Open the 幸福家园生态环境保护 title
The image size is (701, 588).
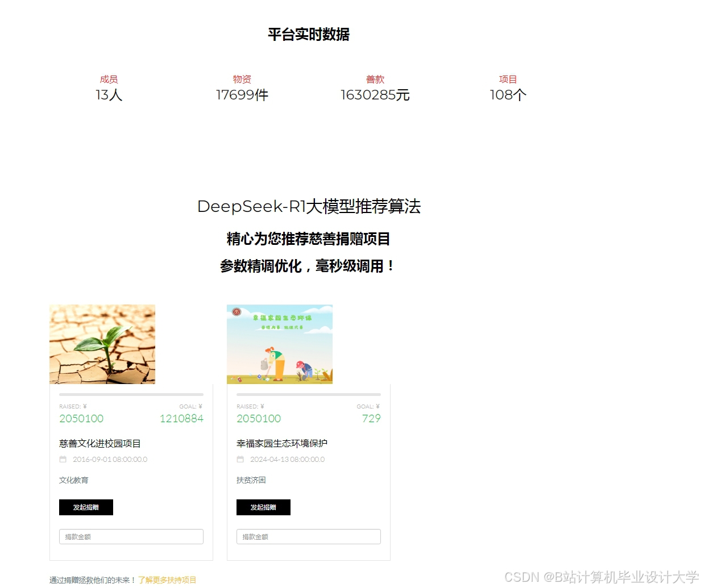coord(282,444)
